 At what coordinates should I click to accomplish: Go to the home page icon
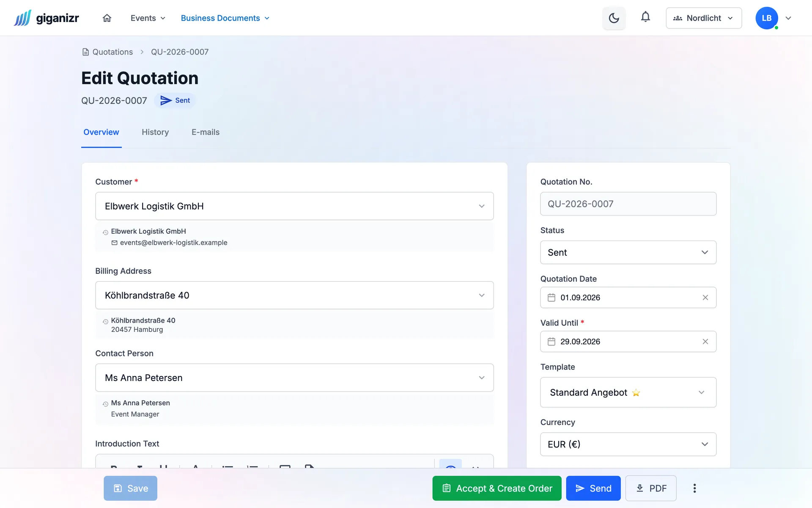pos(107,18)
